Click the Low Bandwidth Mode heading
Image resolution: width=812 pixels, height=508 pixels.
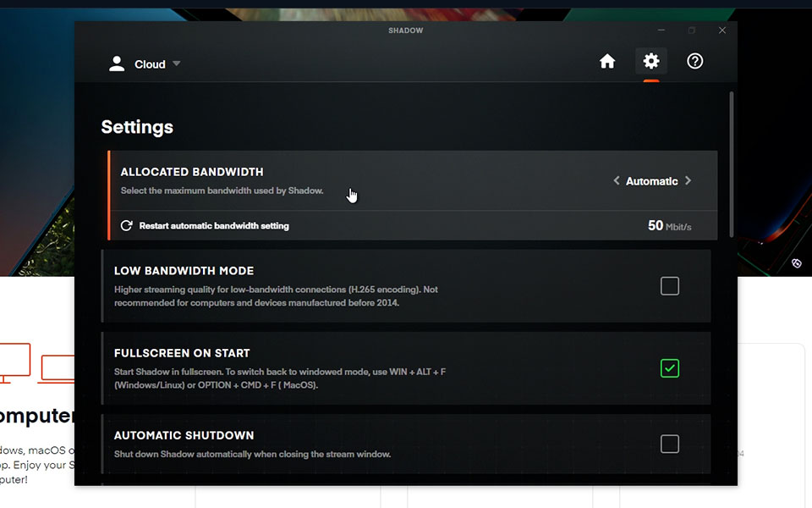pyautogui.click(x=184, y=271)
